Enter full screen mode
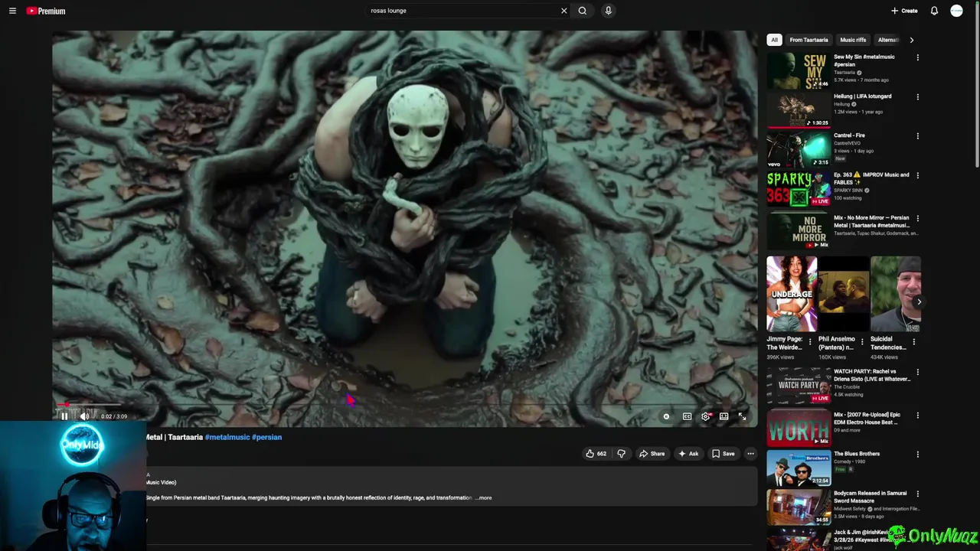 pos(742,416)
